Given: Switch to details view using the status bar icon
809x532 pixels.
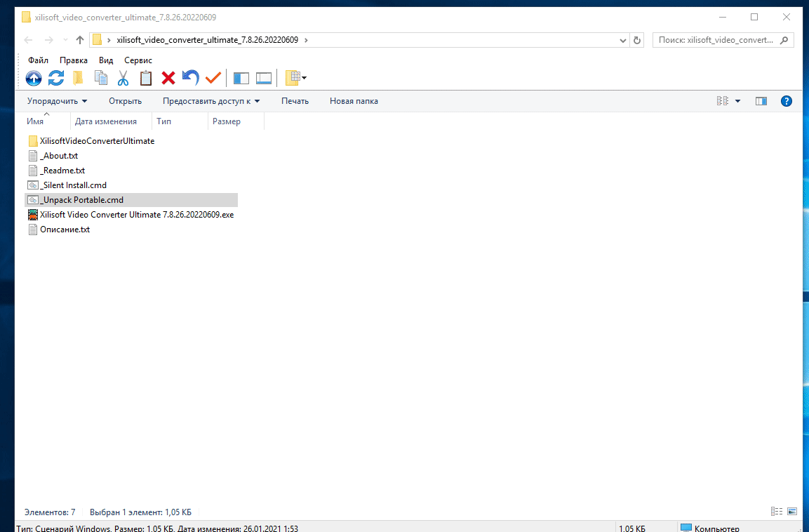Looking at the screenshot, I should (x=777, y=512).
